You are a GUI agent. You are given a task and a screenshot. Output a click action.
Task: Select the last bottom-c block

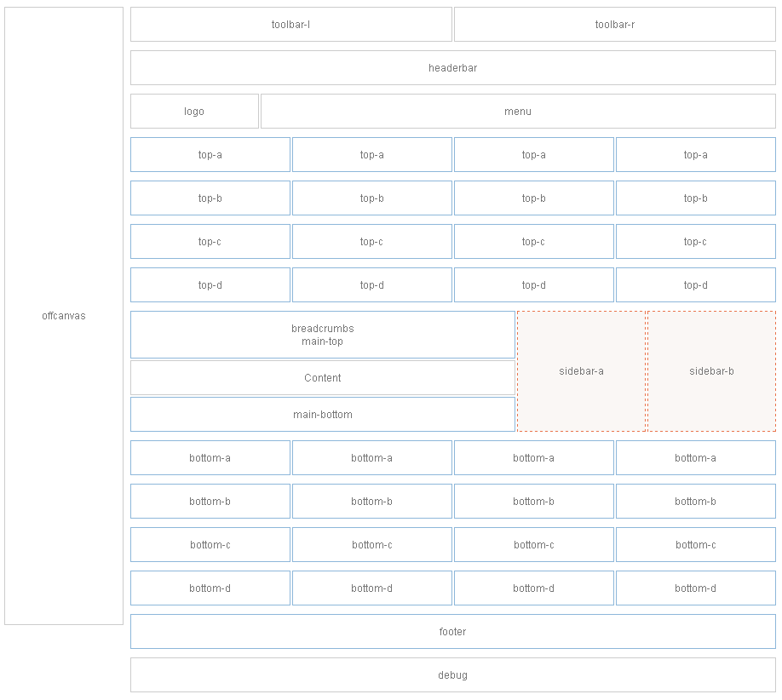pyautogui.click(x=695, y=544)
